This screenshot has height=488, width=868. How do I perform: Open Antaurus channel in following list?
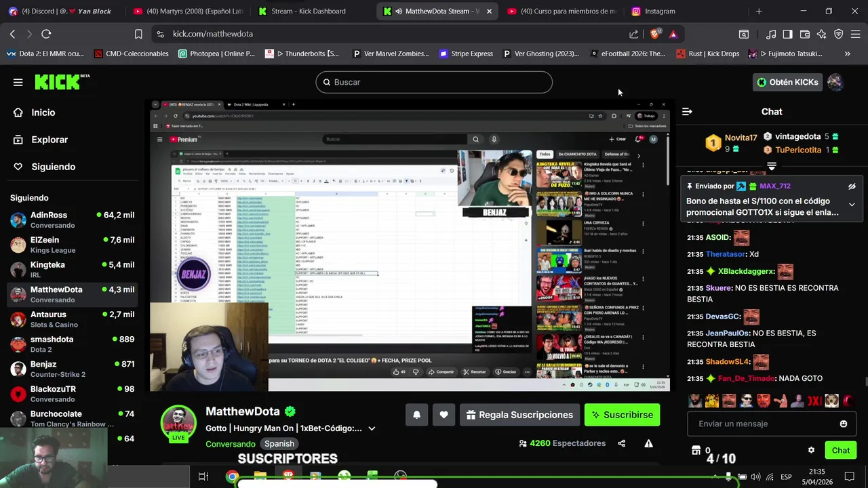tap(73, 319)
